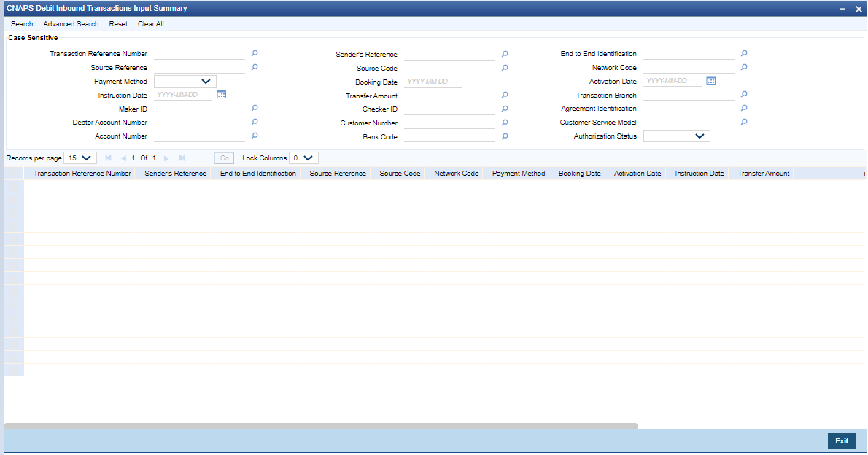
Task: Focus the Sender's Reference input field
Action: pyautogui.click(x=449, y=54)
